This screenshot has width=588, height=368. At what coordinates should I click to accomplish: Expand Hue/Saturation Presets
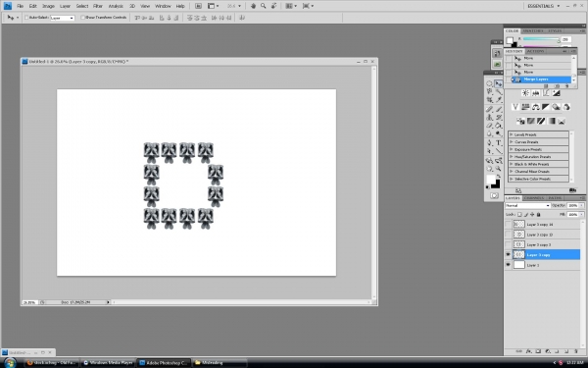click(511, 157)
